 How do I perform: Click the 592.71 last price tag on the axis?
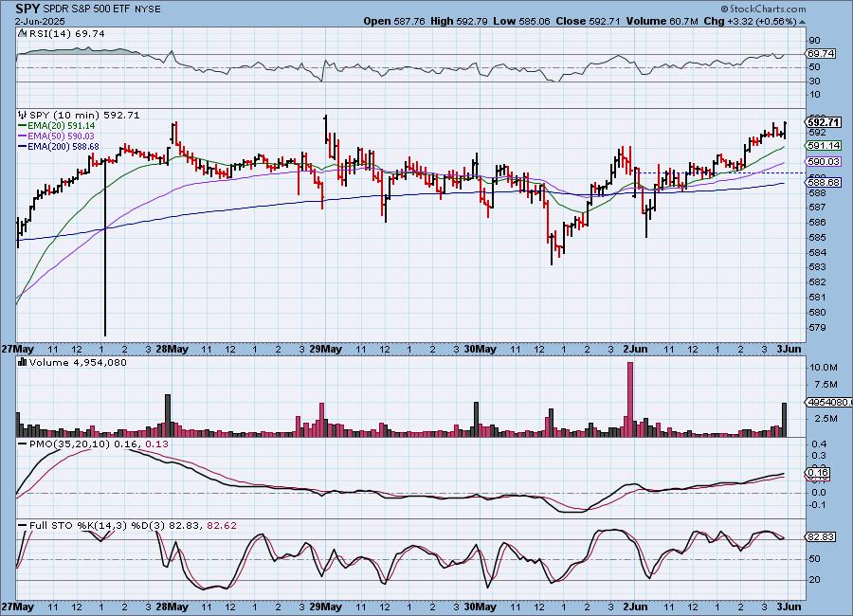click(x=824, y=122)
